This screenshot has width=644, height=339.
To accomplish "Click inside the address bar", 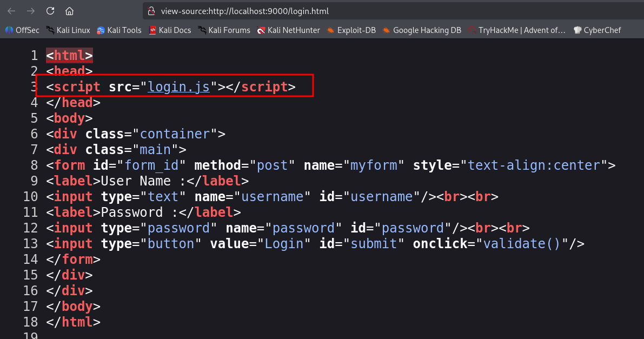I will [x=270, y=11].
